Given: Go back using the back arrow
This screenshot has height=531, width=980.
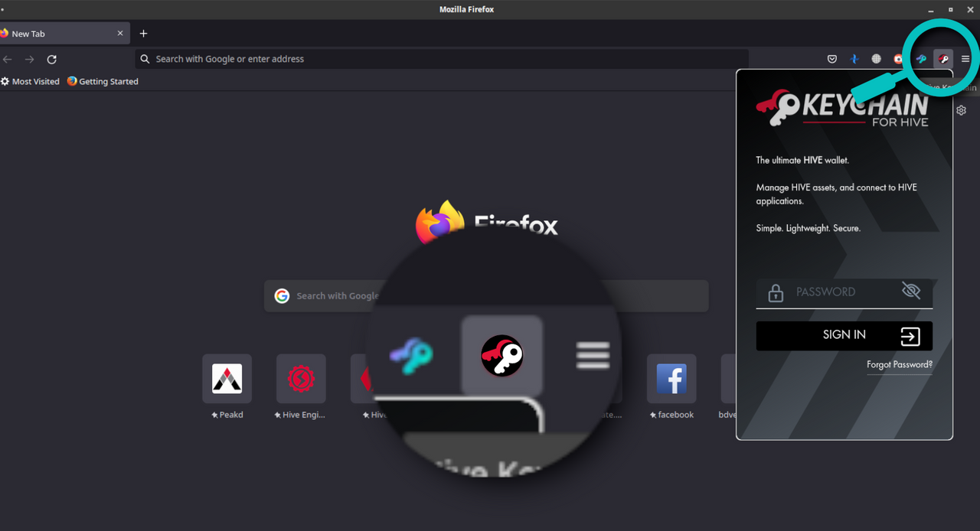Looking at the screenshot, I should (x=8, y=59).
